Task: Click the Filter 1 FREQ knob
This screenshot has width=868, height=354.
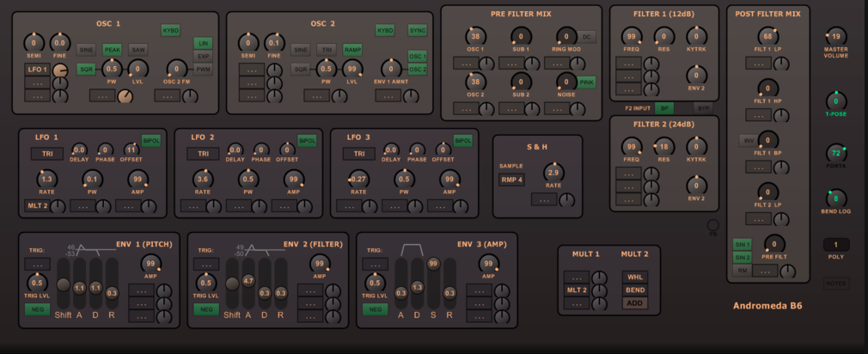Action: (x=632, y=36)
